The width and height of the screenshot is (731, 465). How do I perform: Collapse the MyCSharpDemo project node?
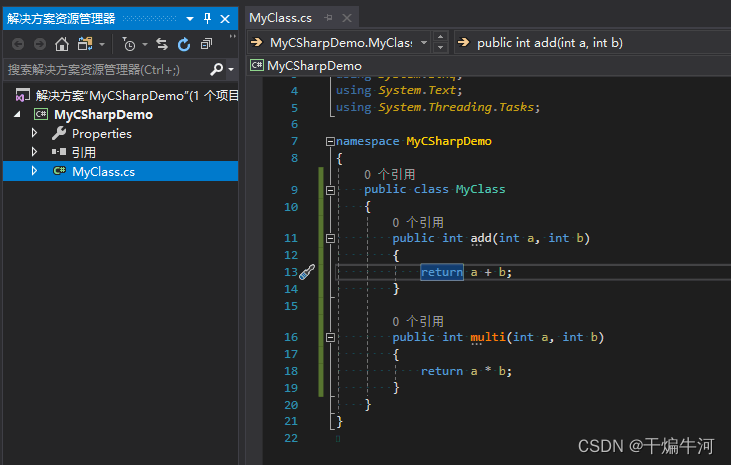click(17, 114)
